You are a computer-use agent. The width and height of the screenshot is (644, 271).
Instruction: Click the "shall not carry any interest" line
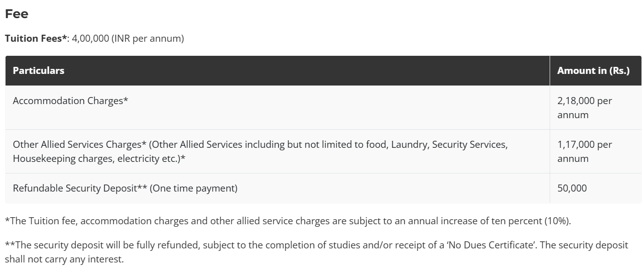click(x=64, y=259)
